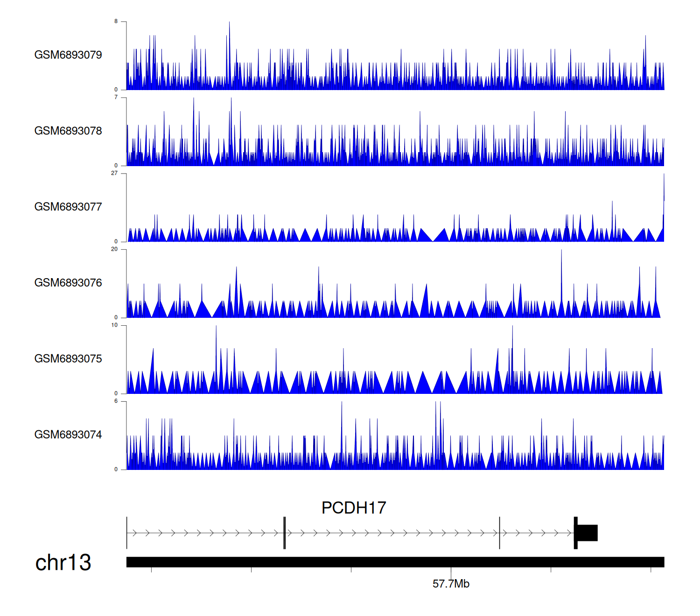700x616 pixels.
Task: Click the GSM6893077 track name
Action: tap(68, 207)
